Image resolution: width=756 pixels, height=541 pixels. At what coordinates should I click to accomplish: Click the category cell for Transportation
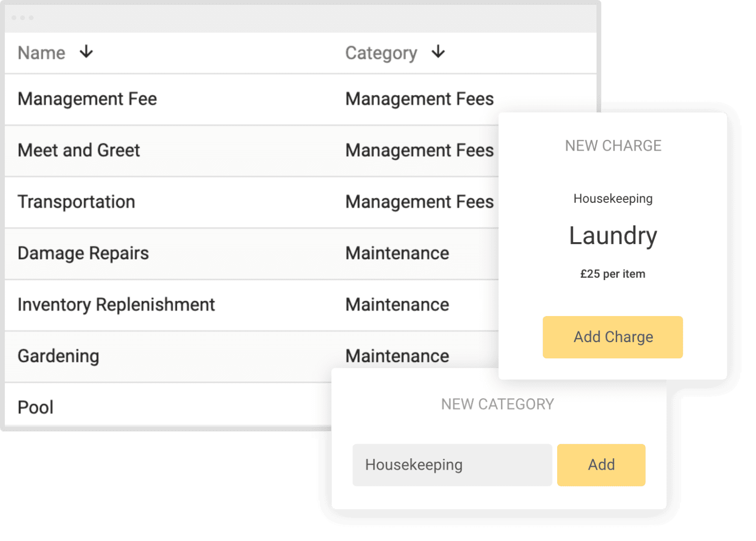tap(419, 202)
